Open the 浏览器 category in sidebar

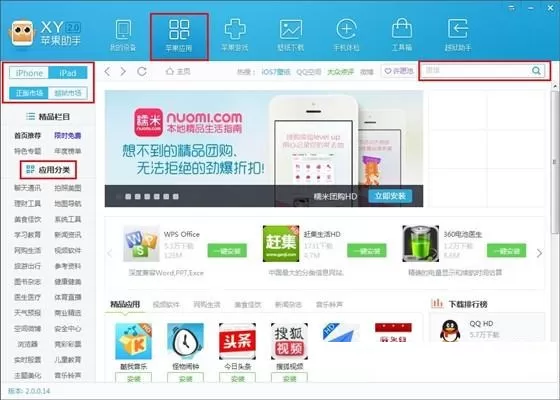coord(28,344)
